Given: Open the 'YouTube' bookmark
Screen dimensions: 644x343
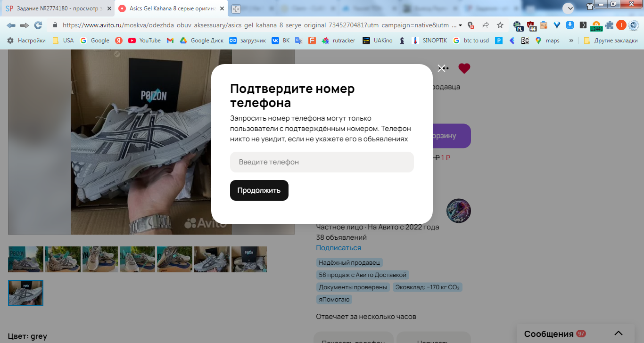Looking at the screenshot, I should pos(144,41).
